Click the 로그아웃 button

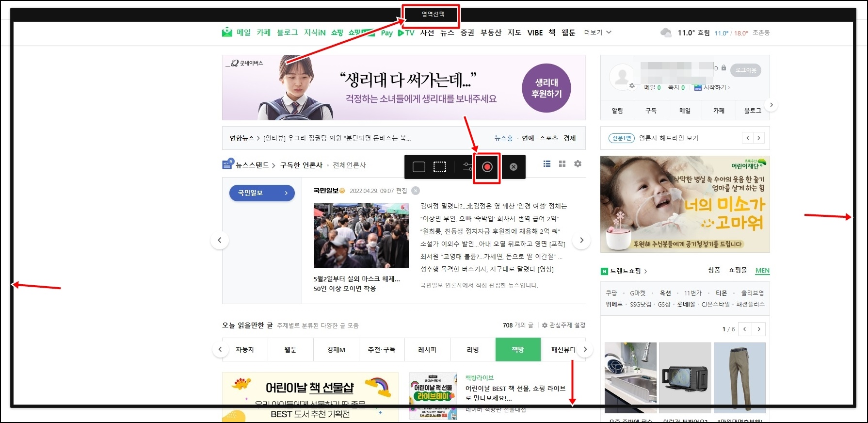point(746,70)
